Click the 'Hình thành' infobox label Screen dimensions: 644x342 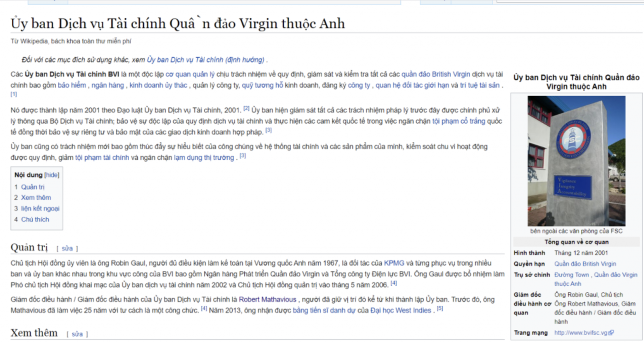click(x=529, y=253)
